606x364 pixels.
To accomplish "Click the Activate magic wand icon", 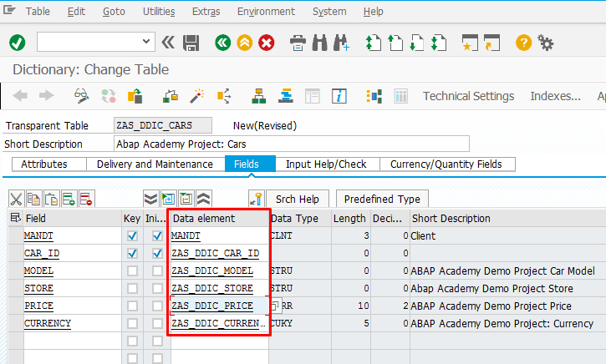I will [x=196, y=96].
